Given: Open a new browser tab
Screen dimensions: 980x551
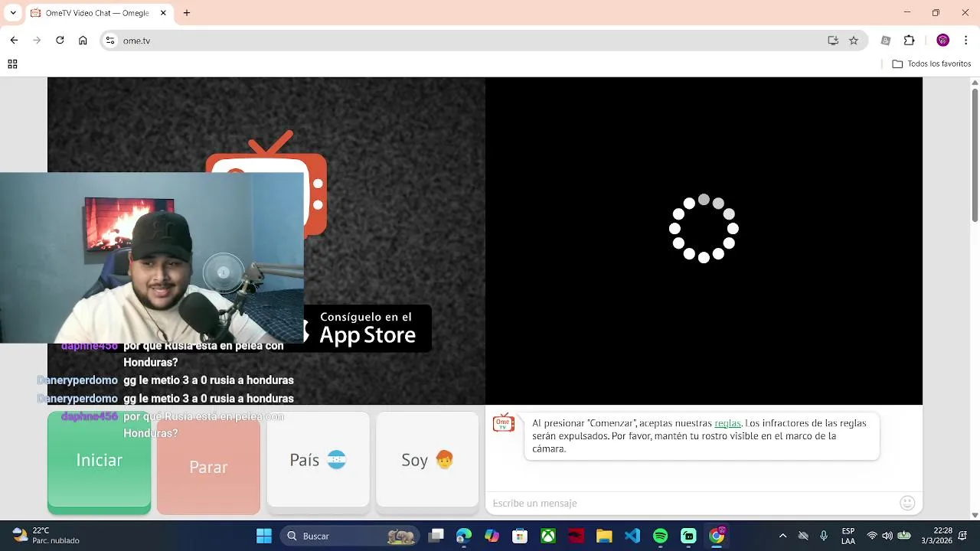Looking at the screenshot, I should coord(187,13).
